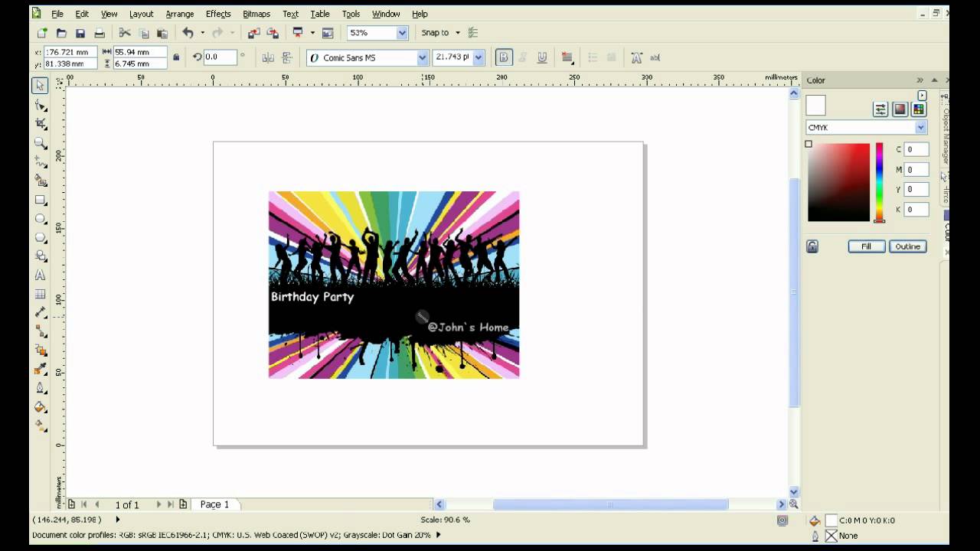Select the Interactive Blend tool

40,350
